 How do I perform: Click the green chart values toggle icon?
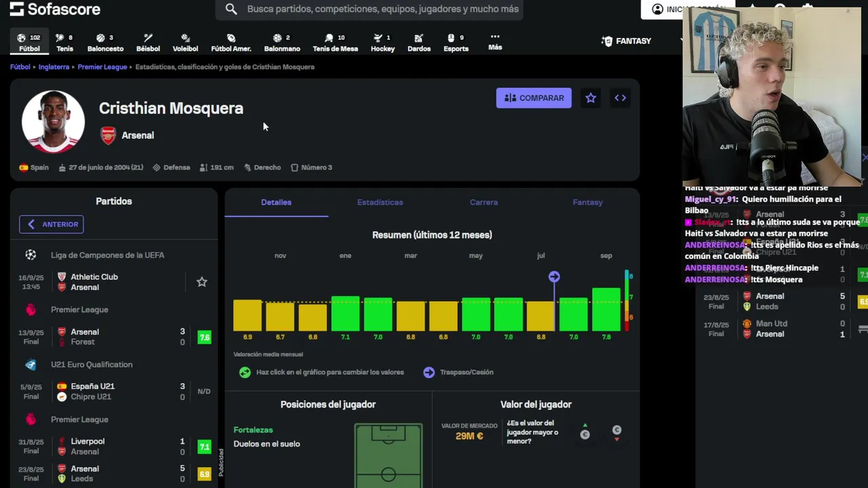coord(245,372)
